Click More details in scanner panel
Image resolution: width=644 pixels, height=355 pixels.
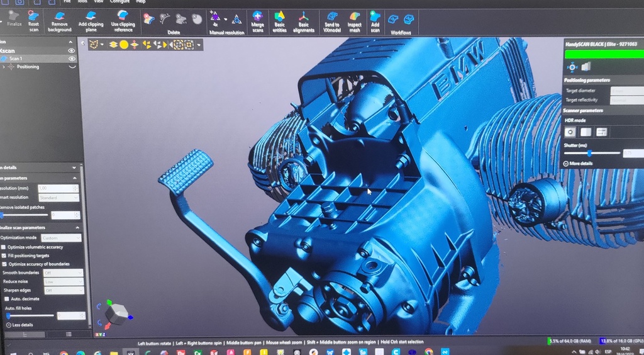pyautogui.click(x=578, y=163)
